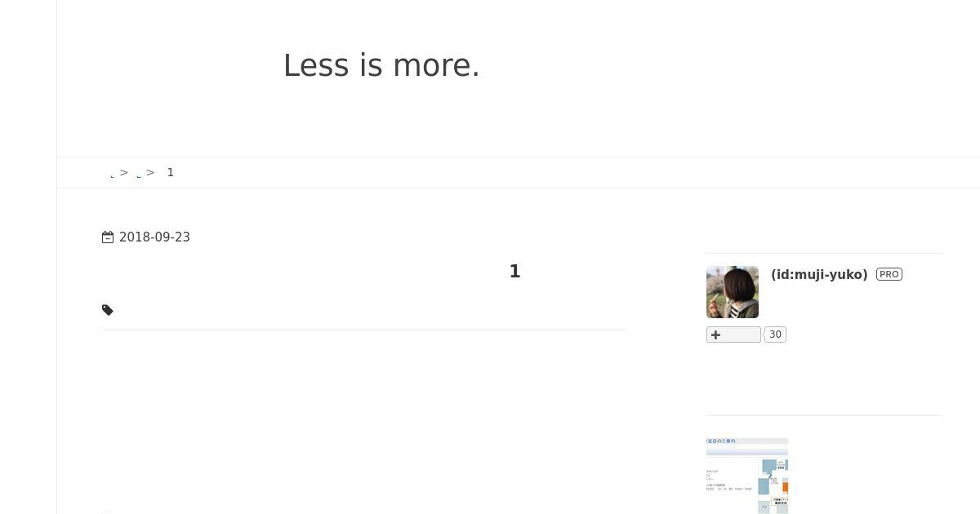Click the tag icon under the article title
The image size is (980, 514).
pyautogui.click(x=108, y=310)
